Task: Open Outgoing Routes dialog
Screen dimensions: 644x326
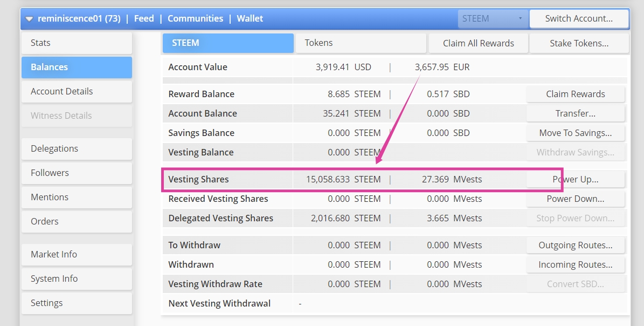Action: point(576,245)
